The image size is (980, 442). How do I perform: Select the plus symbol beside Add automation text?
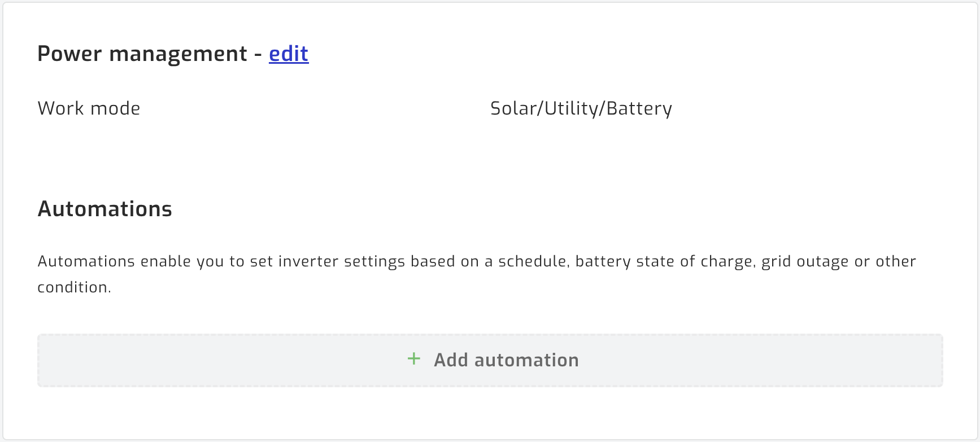point(413,359)
